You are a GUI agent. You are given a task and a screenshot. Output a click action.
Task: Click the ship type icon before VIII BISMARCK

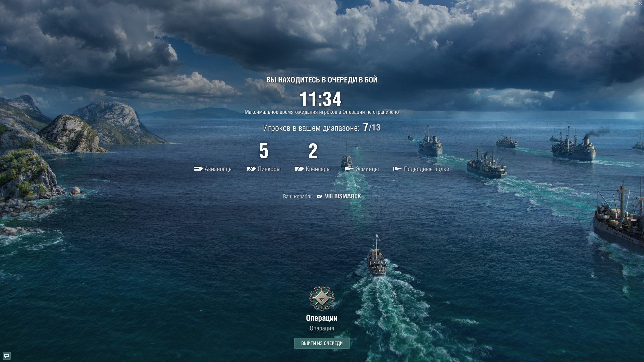click(320, 196)
